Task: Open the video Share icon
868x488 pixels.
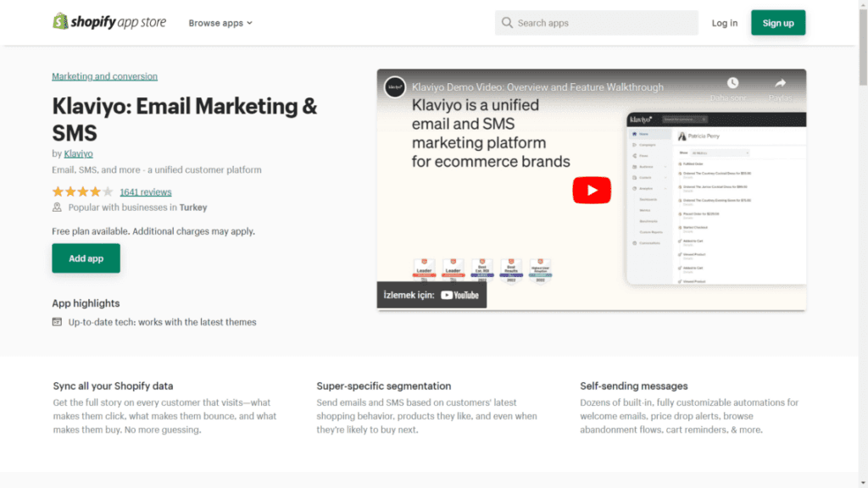Action: (779, 84)
